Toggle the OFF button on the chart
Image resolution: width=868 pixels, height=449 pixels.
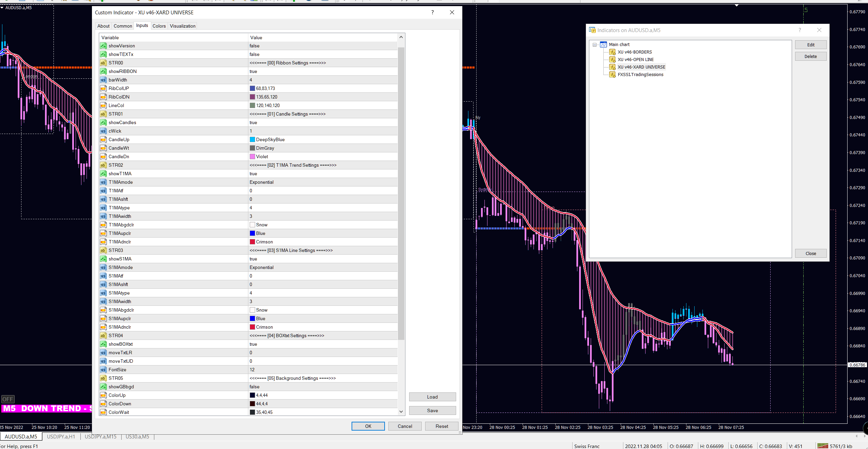pos(7,399)
